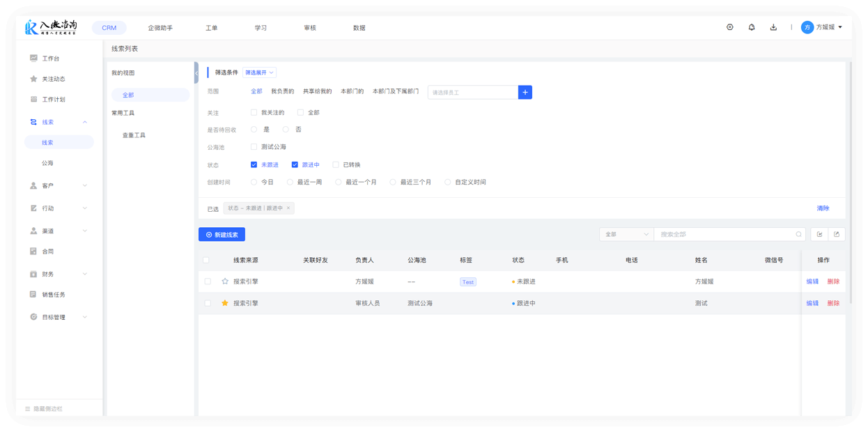Star the 方媛媛 lead row
This screenshot has width=868, height=432.
tap(225, 281)
